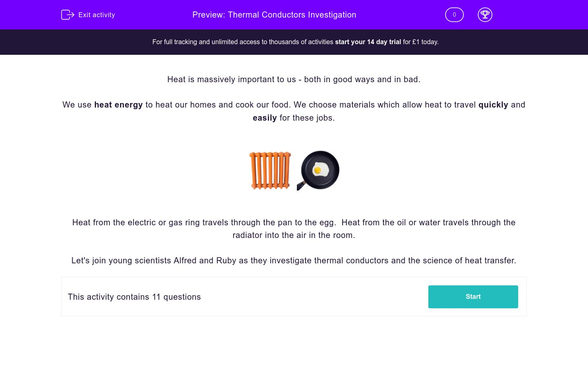Click the bold word "easily"
Screen dimensions: 588x368
(265, 118)
